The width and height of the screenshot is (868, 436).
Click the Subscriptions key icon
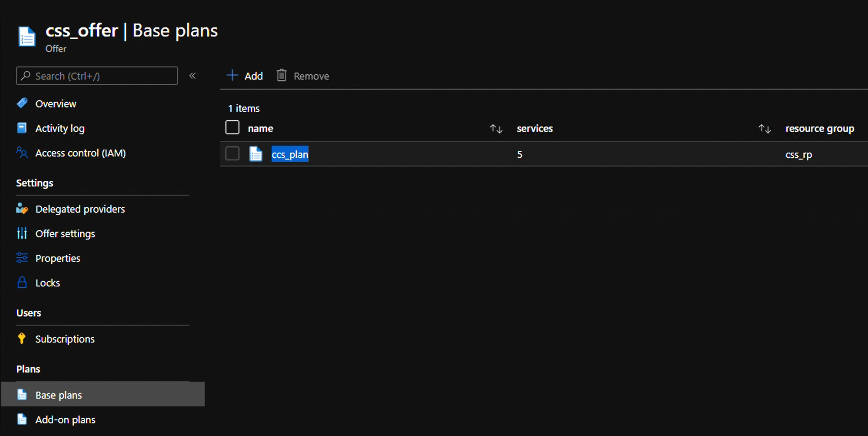[x=22, y=339]
